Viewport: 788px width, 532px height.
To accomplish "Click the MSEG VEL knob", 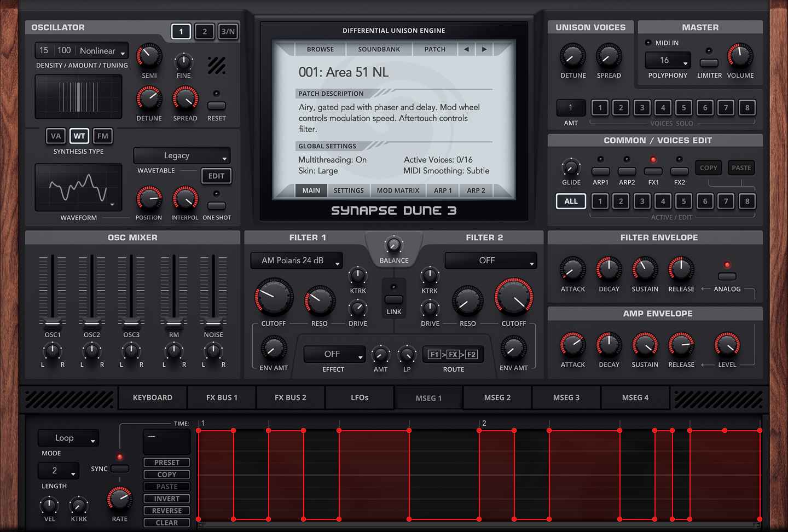I will [49, 505].
